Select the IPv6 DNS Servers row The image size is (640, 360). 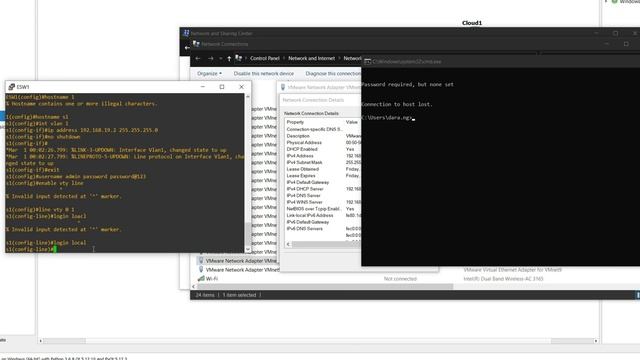pyautogui.click(x=323, y=229)
